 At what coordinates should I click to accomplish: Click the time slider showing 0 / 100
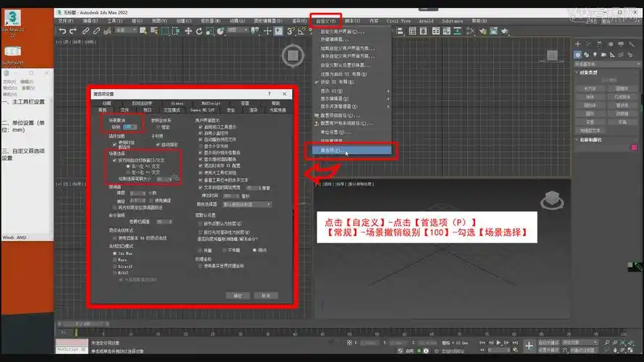point(83,324)
